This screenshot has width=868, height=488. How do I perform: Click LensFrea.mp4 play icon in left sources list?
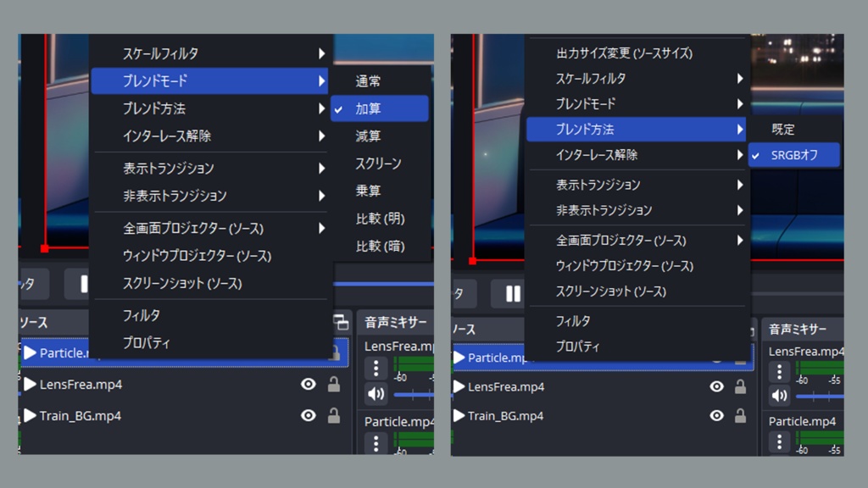point(30,384)
